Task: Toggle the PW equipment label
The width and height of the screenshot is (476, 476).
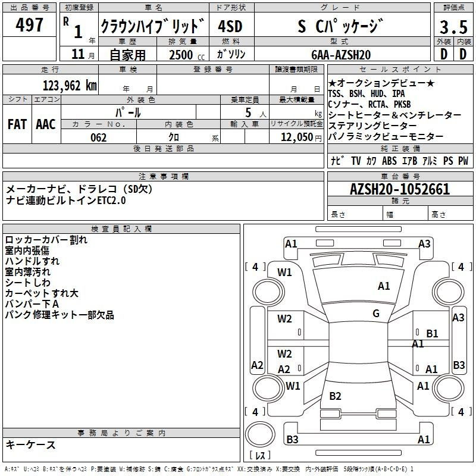Action: (463, 161)
